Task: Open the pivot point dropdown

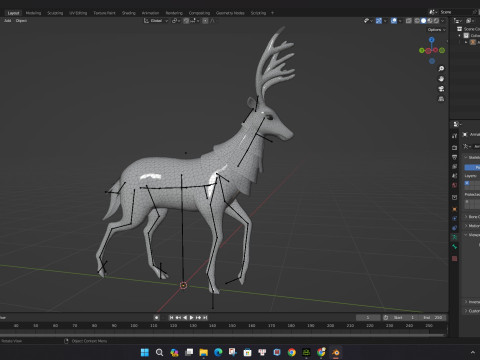Action: (x=176, y=21)
